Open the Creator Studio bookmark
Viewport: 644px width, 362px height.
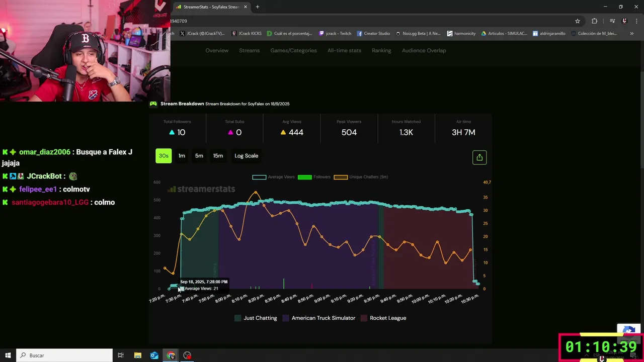pos(373,34)
